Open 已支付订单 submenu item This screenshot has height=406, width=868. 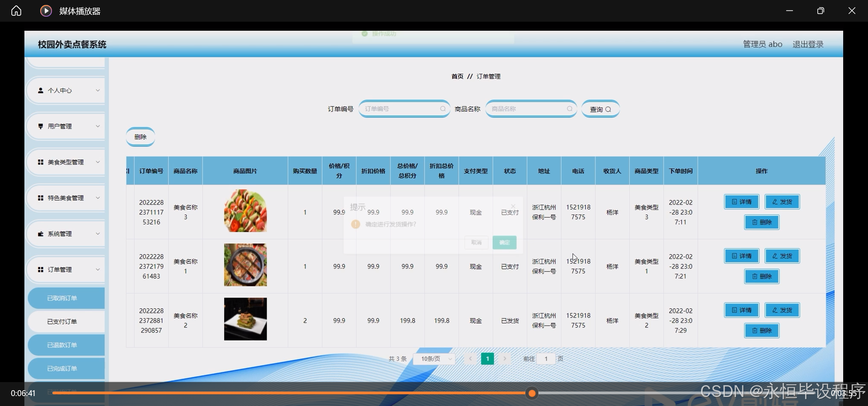(x=66, y=322)
